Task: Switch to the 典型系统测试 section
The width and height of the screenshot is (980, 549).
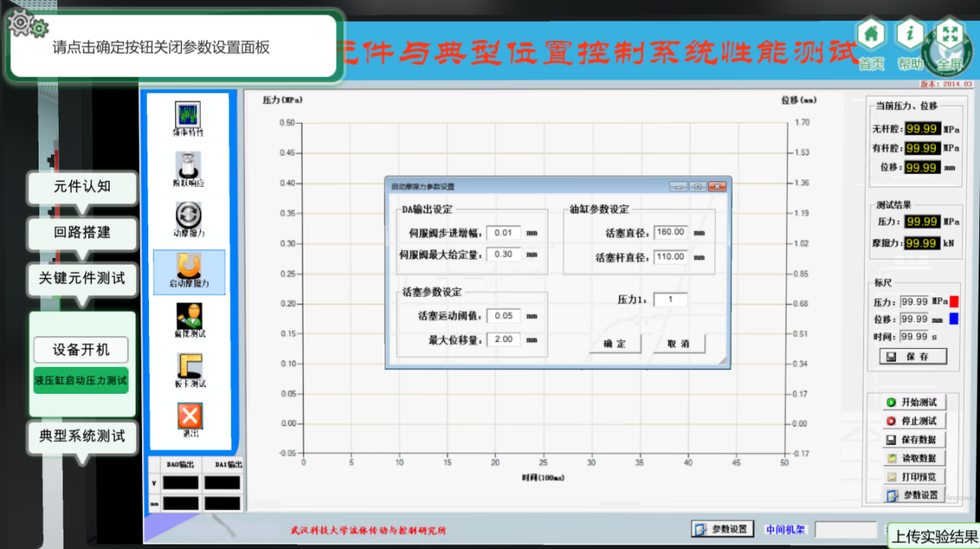Action: 82,436
